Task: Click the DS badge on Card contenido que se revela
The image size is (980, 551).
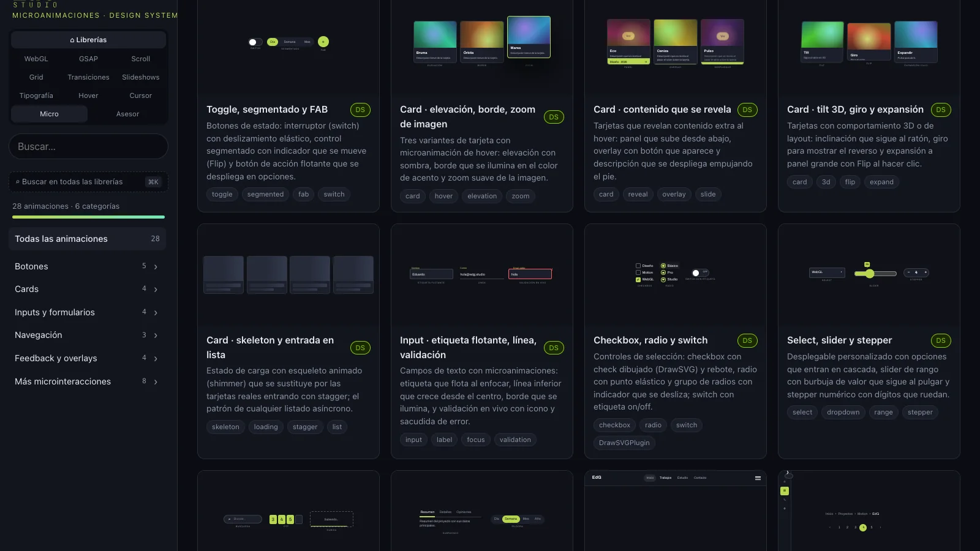Action: (x=747, y=110)
